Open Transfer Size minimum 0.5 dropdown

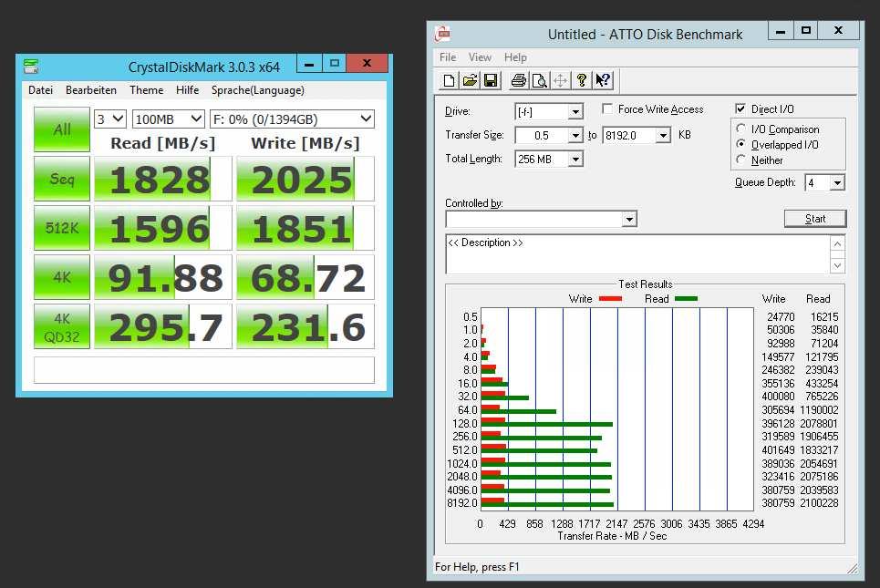coord(575,136)
